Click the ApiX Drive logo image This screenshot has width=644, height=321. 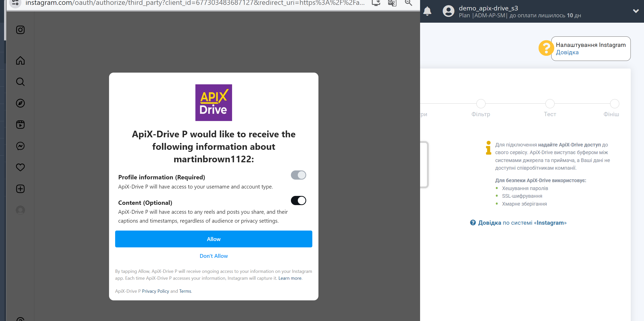(x=214, y=103)
